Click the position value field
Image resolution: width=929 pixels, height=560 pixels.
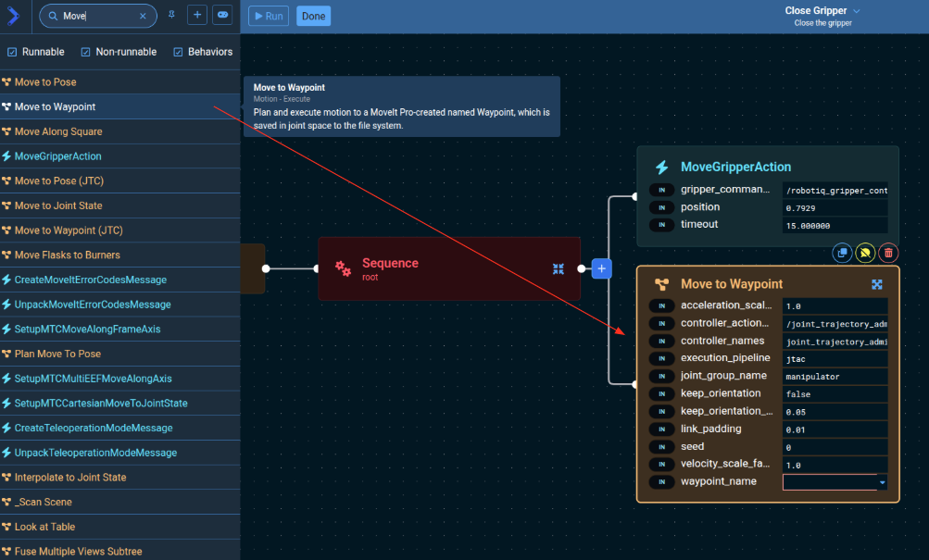click(x=835, y=207)
